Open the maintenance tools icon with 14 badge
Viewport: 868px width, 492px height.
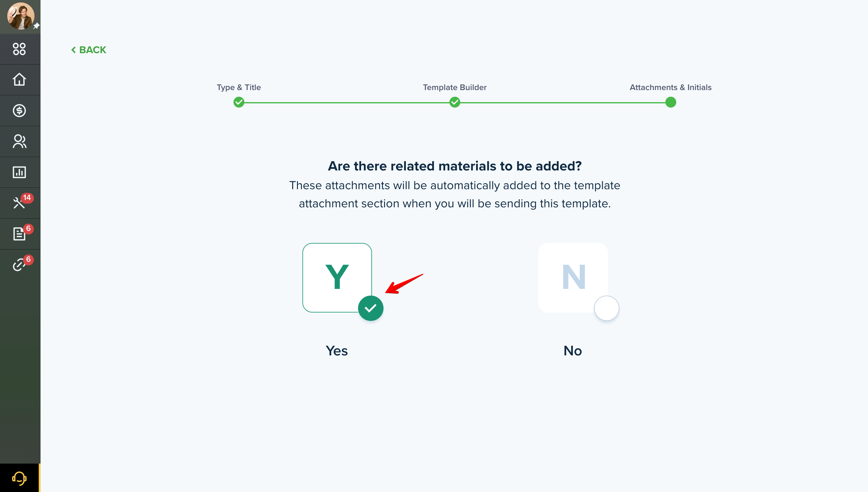19,203
